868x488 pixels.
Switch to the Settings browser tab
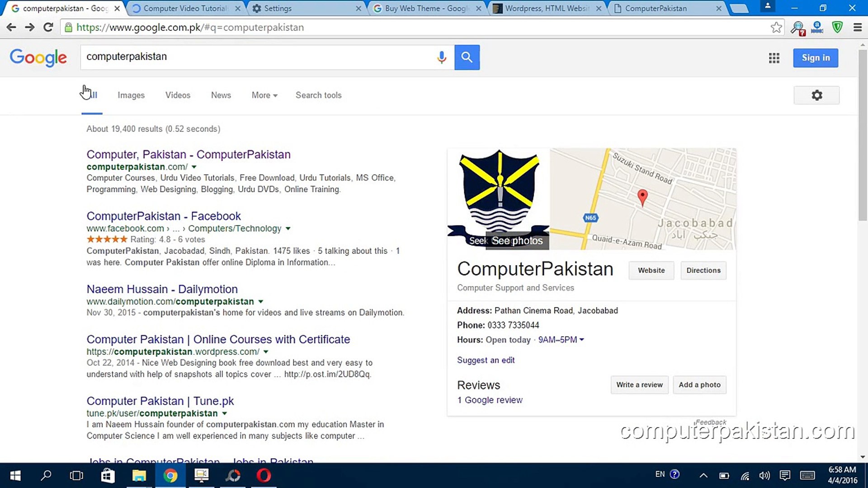[x=307, y=8]
